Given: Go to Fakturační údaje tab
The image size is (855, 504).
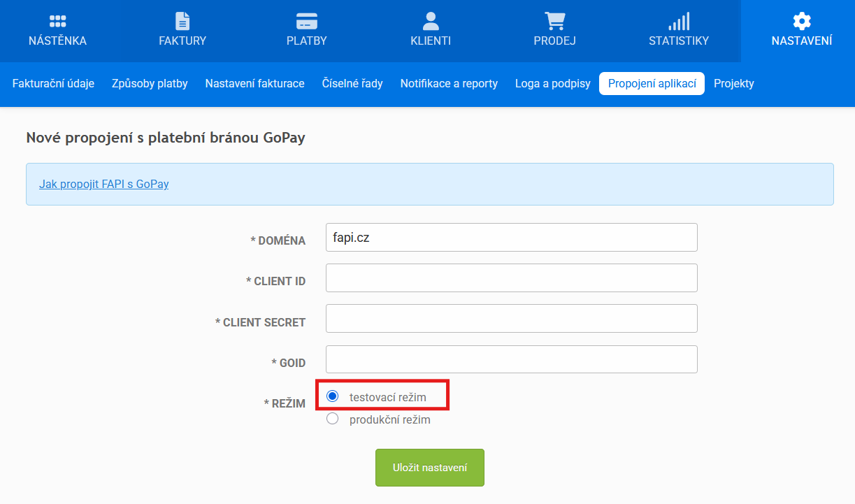Looking at the screenshot, I should pos(53,83).
